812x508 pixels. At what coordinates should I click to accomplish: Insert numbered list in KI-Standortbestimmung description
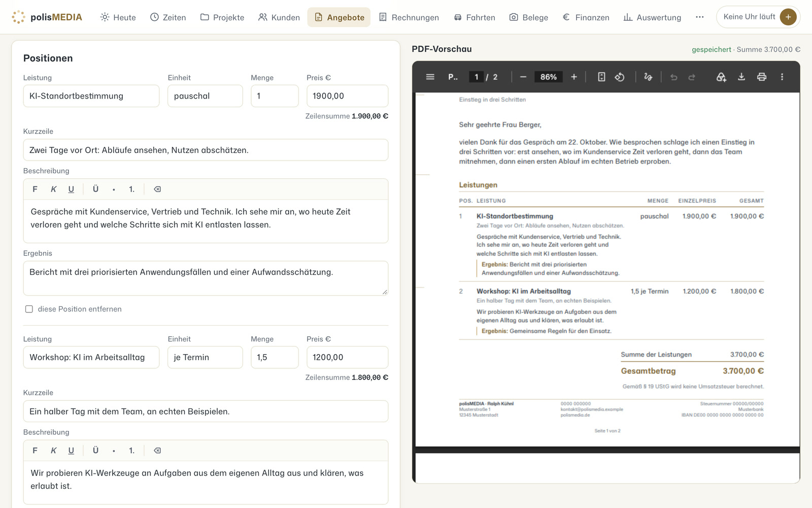pos(131,189)
